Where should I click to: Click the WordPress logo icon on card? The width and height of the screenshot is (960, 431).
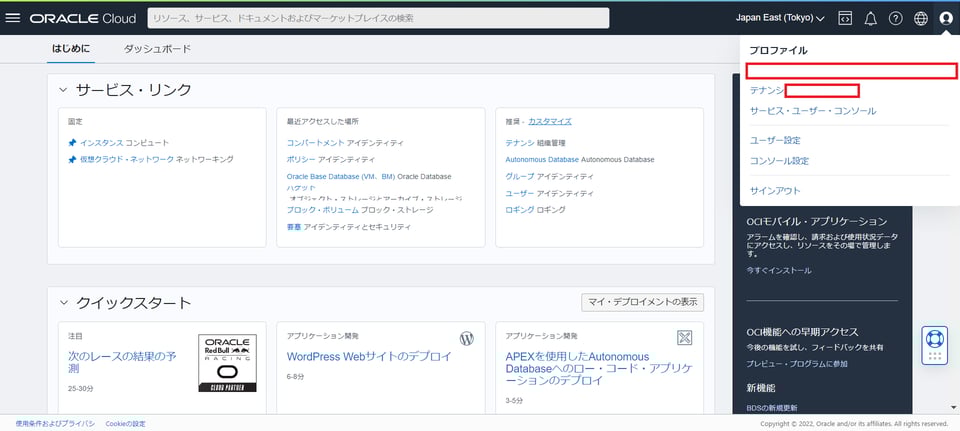466,338
